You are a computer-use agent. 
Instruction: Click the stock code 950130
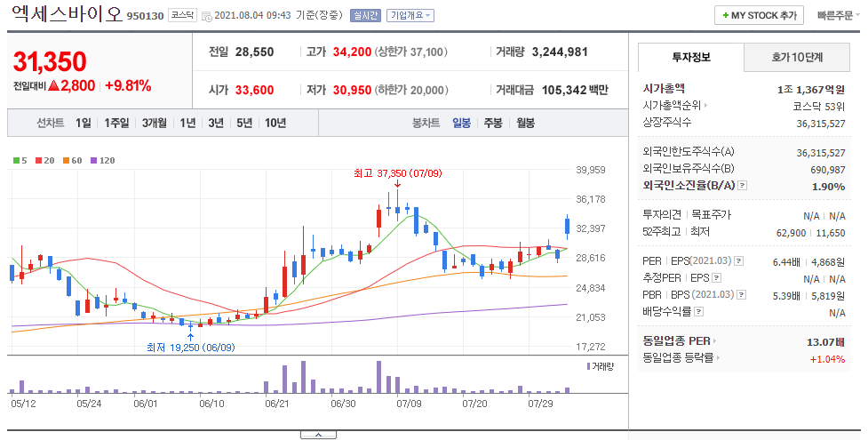pyautogui.click(x=145, y=16)
